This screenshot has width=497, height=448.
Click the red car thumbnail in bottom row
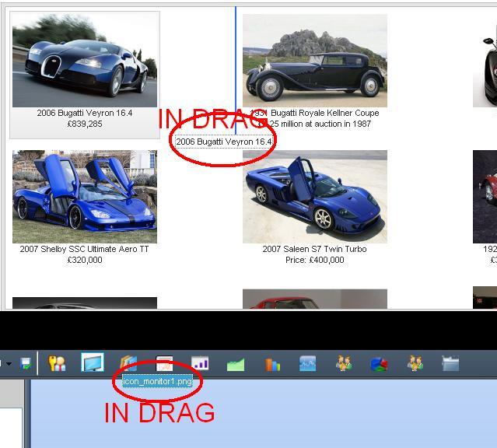pyautogui.click(x=314, y=299)
